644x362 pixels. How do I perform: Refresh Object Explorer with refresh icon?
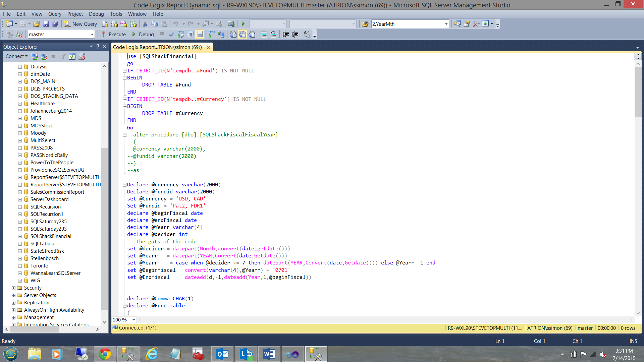(72, 56)
